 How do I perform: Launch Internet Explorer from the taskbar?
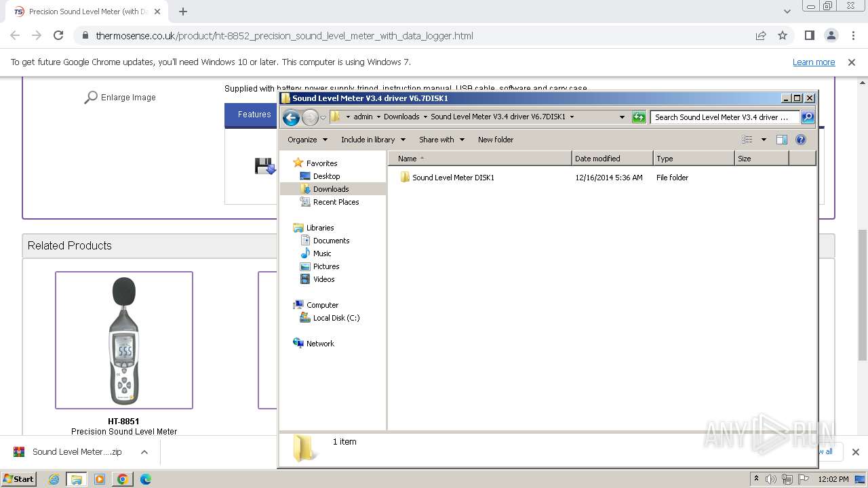[x=54, y=479]
